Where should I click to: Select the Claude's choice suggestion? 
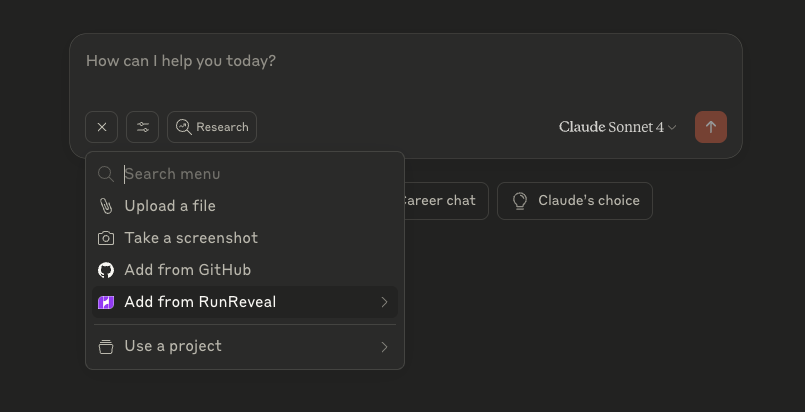point(575,201)
